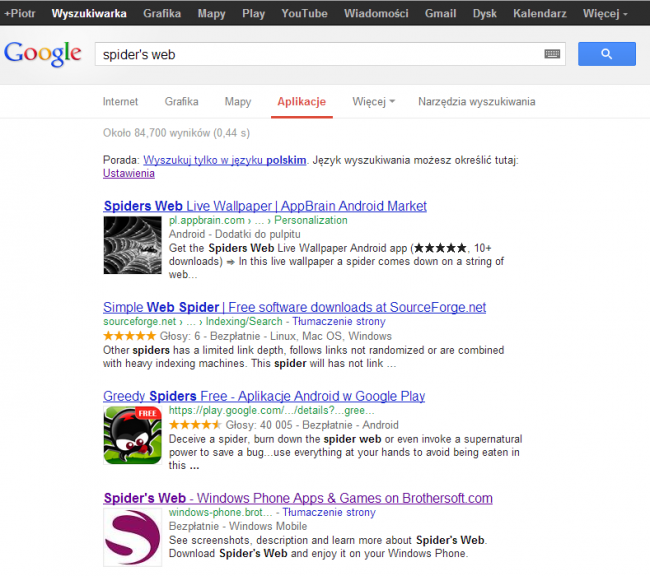The image size is (650, 576).
Task: Click Personalization breadcrumb under AppBrain result
Action: pyautogui.click(x=311, y=220)
